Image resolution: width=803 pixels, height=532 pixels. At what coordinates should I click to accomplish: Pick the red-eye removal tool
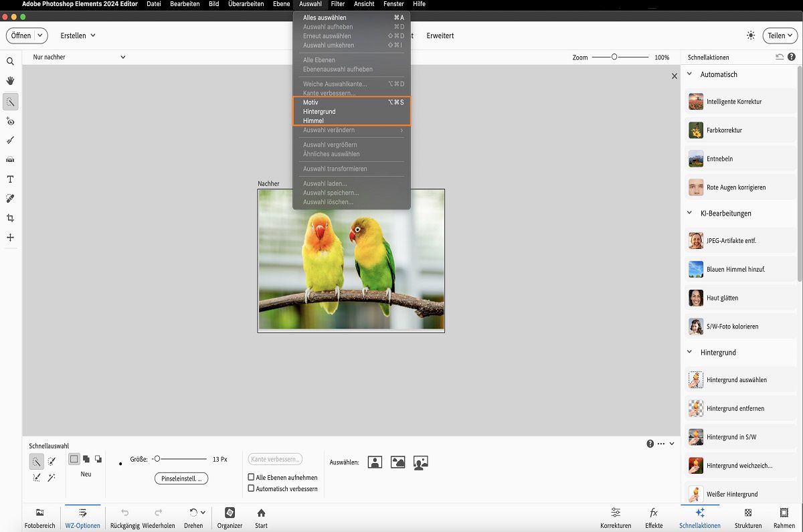point(10,121)
